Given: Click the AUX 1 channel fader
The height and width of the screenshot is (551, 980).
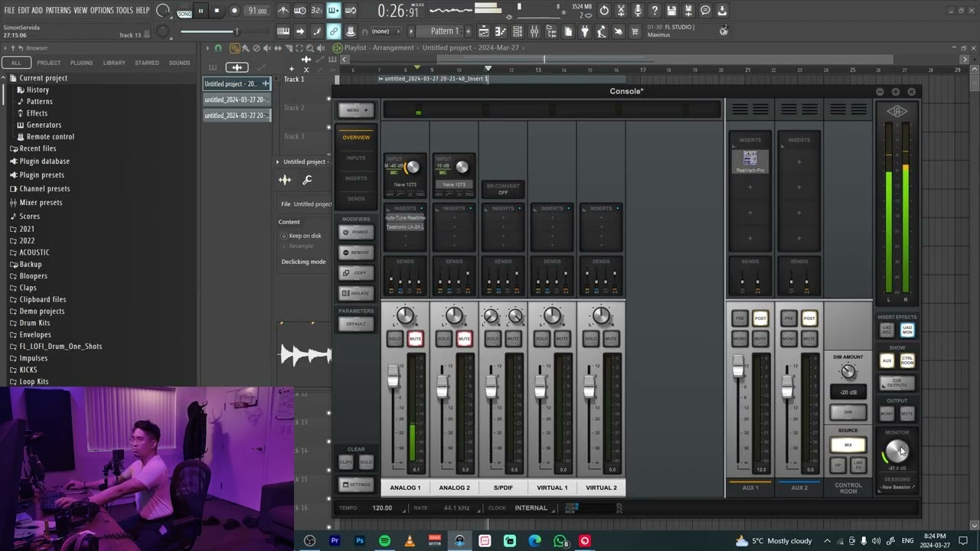Looking at the screenshot, I should coord(738,367).
